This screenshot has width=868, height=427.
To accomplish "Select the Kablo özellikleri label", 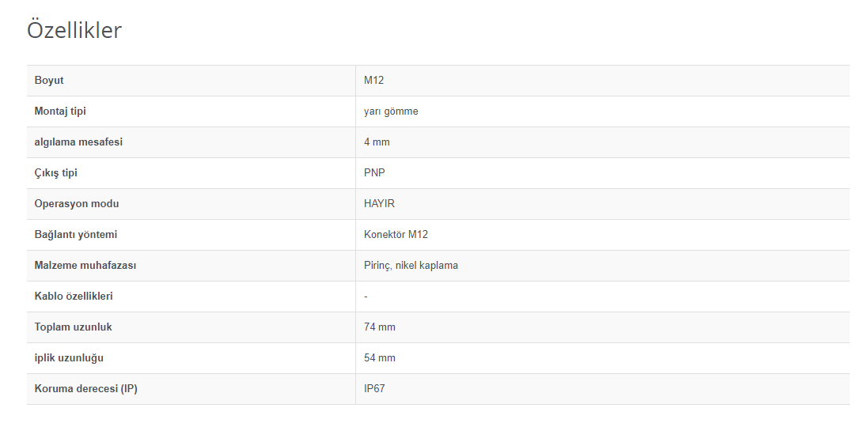I will (x=74, y=297).
